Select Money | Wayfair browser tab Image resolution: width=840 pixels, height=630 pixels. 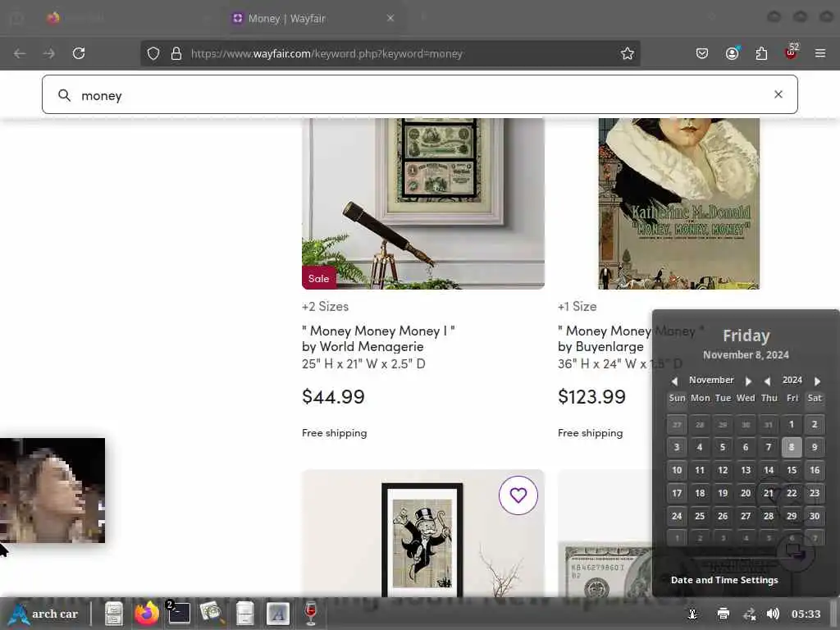coord(313,18)
